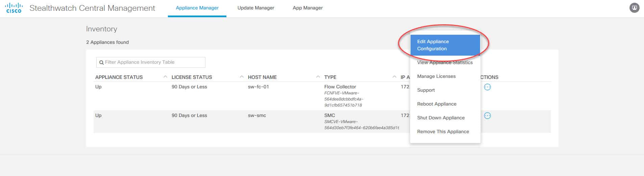644x176 pixels.
Task: Sort by License Status column arrow
Action: [x=242, y=77]
